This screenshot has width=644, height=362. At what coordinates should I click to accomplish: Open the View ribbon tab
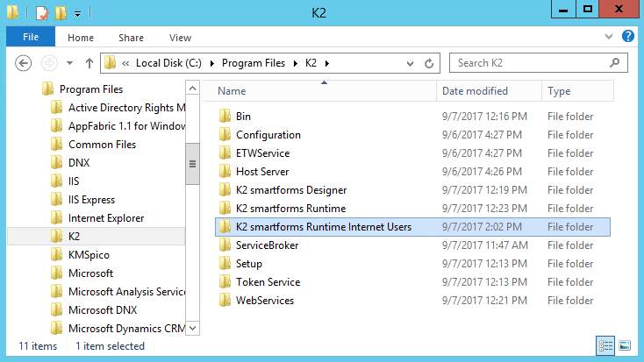click(180, 38)
